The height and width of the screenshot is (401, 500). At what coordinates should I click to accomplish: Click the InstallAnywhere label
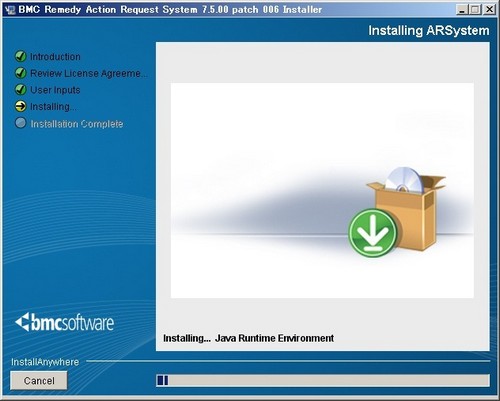45,362
